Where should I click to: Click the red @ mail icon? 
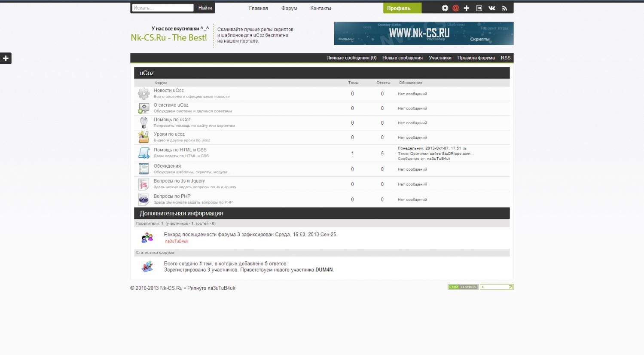(x=455, y=8)
